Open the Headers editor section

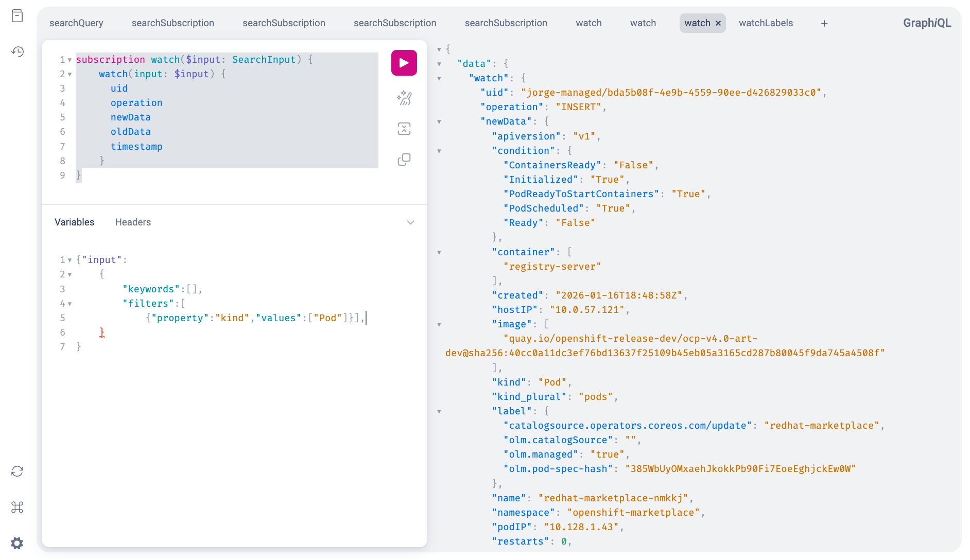(x=133, y=222)
